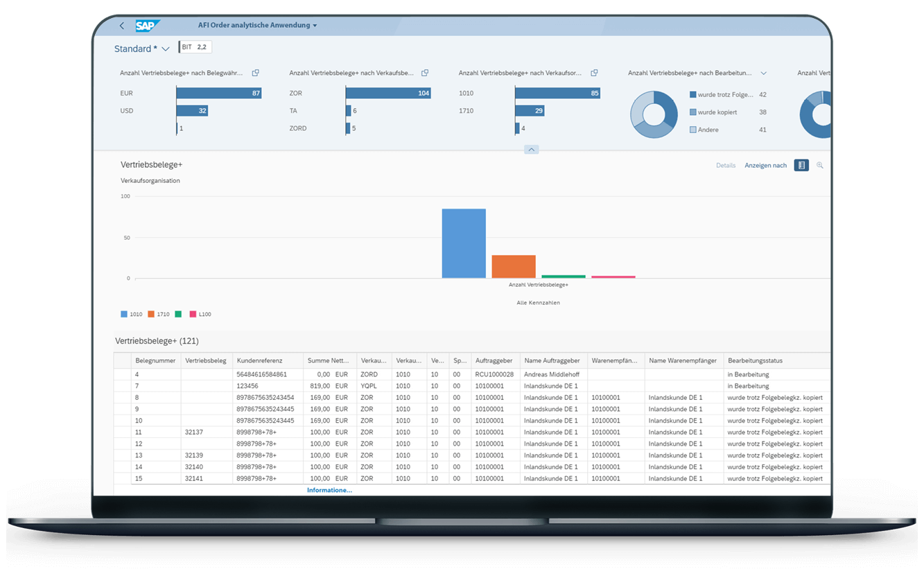Viewport: 924px width, 585px height.
Task: Select the USD bar with value 32
Action: [192, 111]
